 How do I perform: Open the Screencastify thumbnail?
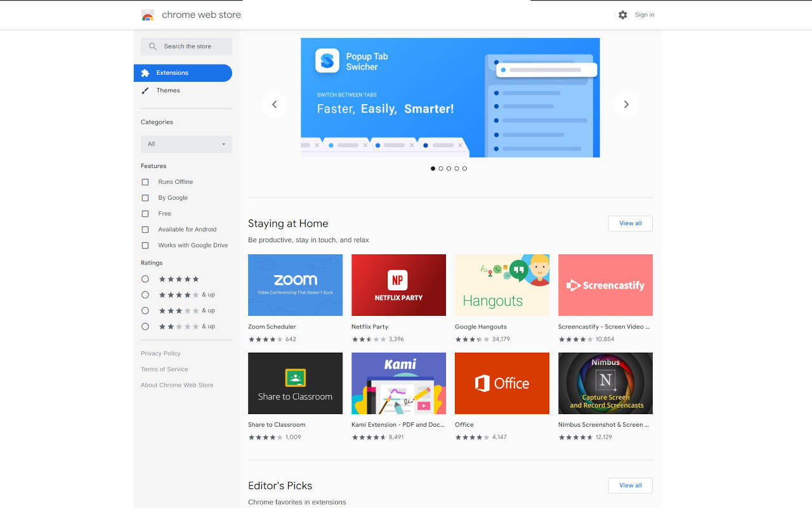point(605,285)
